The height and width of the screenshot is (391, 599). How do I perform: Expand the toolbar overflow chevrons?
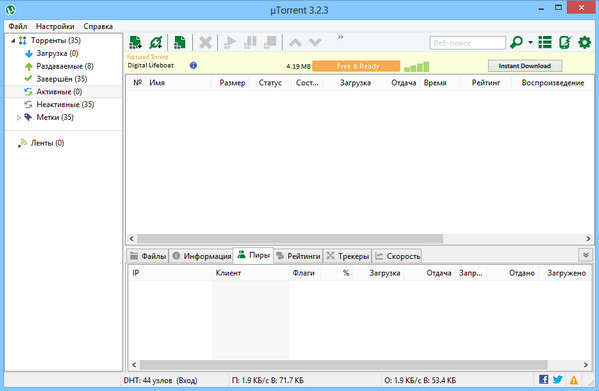click(x=340, y=37)
